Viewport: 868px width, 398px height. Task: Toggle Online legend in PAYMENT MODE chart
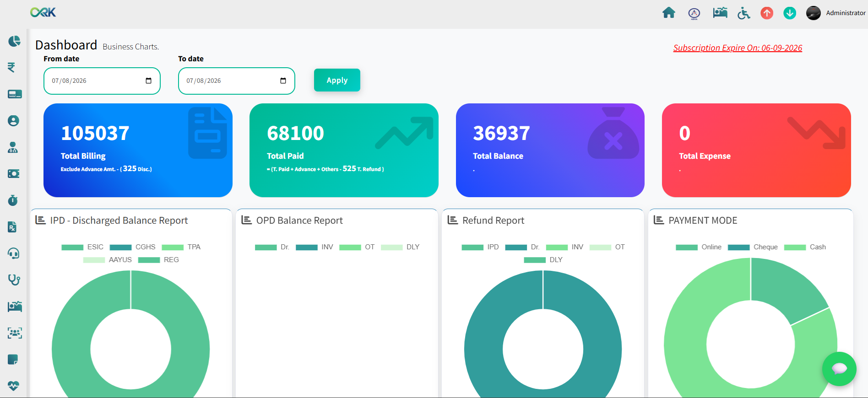699,247
